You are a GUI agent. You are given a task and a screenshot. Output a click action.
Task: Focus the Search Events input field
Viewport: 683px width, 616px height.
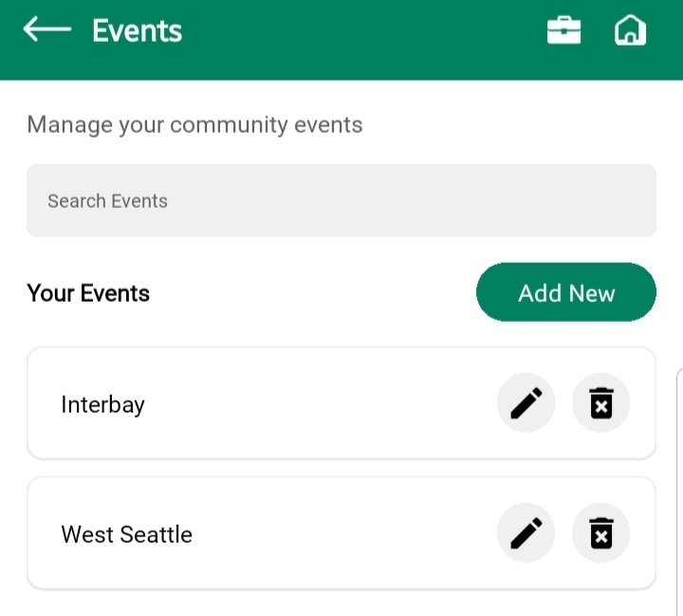(x=341, y=200)
